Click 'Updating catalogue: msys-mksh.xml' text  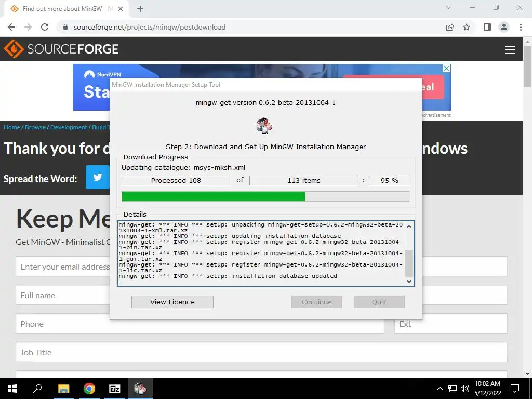pos(183,168)
